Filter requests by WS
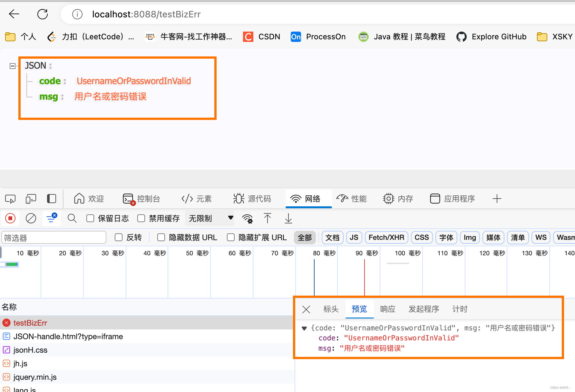This screenshot has width=575, height=392. pyautogui.click(x=541, y=238)
